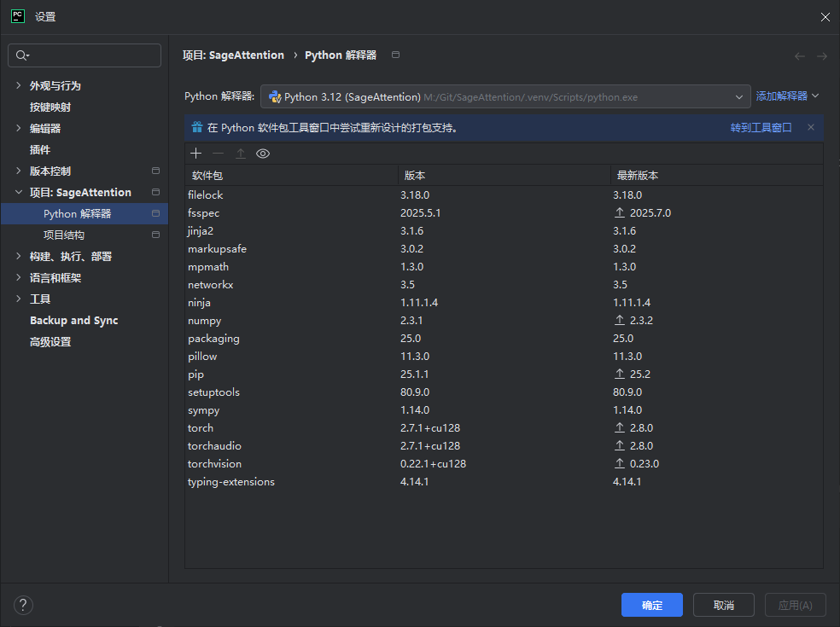Viewport: 840px width, 627px height.
Task: Select 按键映射 in the settings tree
Action: 50,107
